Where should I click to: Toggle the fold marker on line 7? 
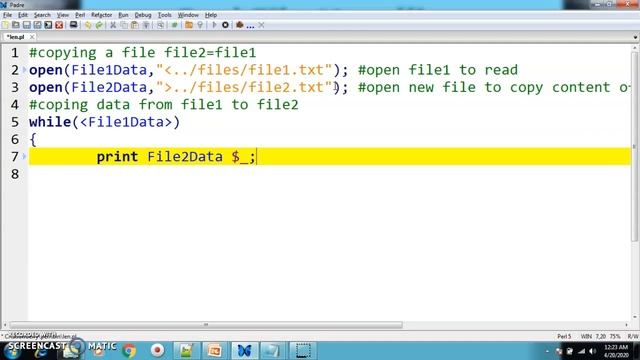coord(24,156)
